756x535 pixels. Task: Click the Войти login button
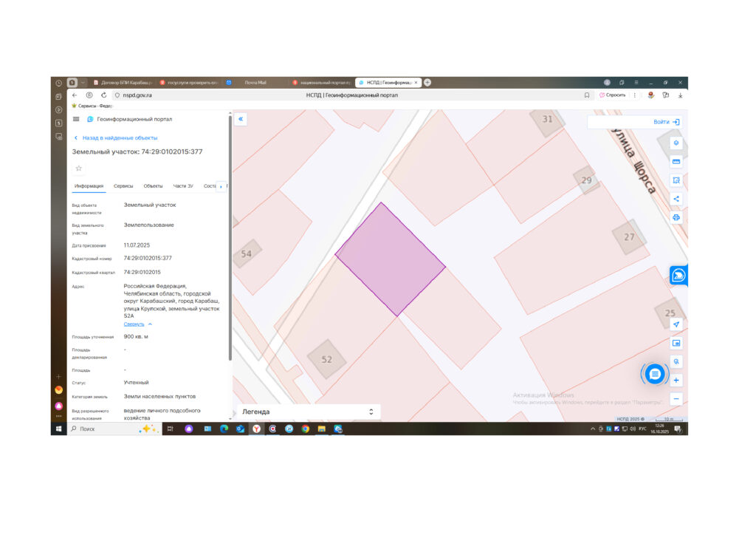pos(666,122)
